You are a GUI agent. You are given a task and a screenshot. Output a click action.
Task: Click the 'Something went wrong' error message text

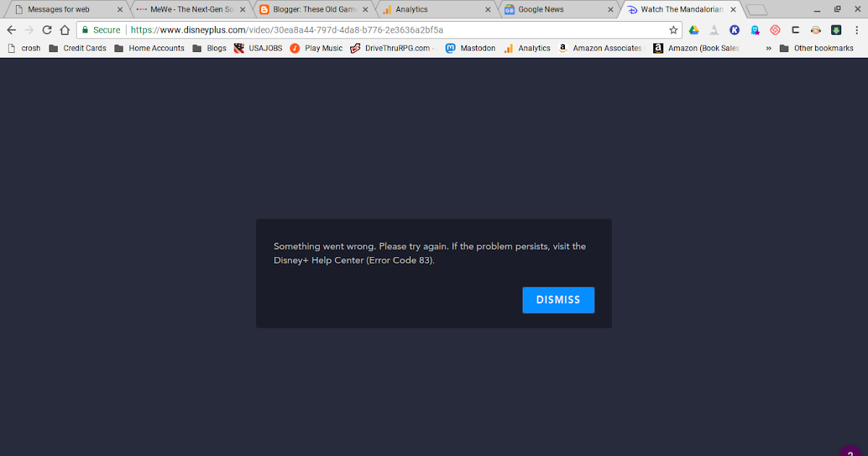pos(430,253)
